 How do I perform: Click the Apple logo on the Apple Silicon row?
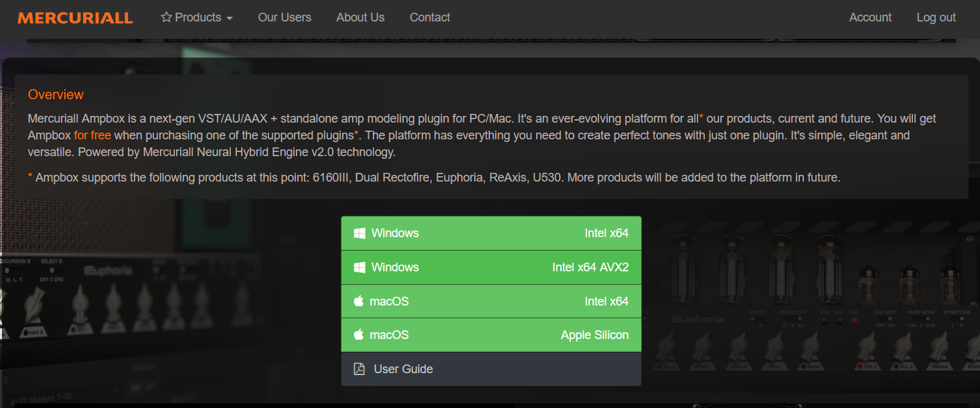[359, 334]
